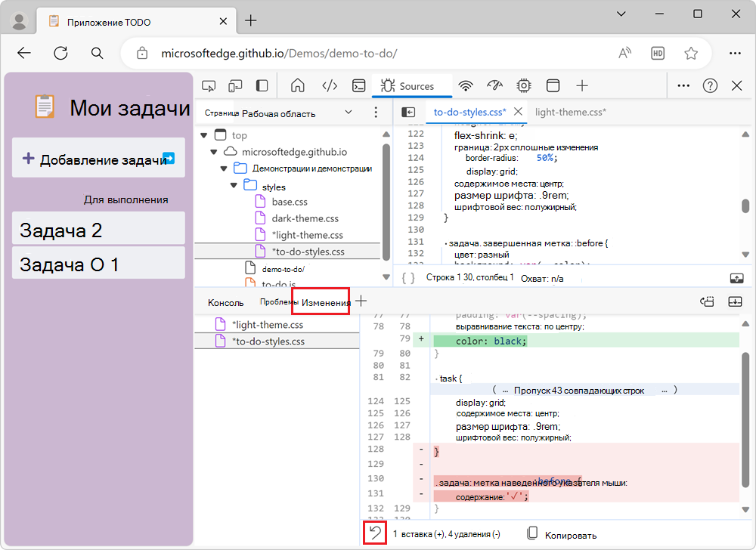Screen dimensions: 756x550
Task: Select dark-theme.css in file tree
Action: tap(305, 218)
